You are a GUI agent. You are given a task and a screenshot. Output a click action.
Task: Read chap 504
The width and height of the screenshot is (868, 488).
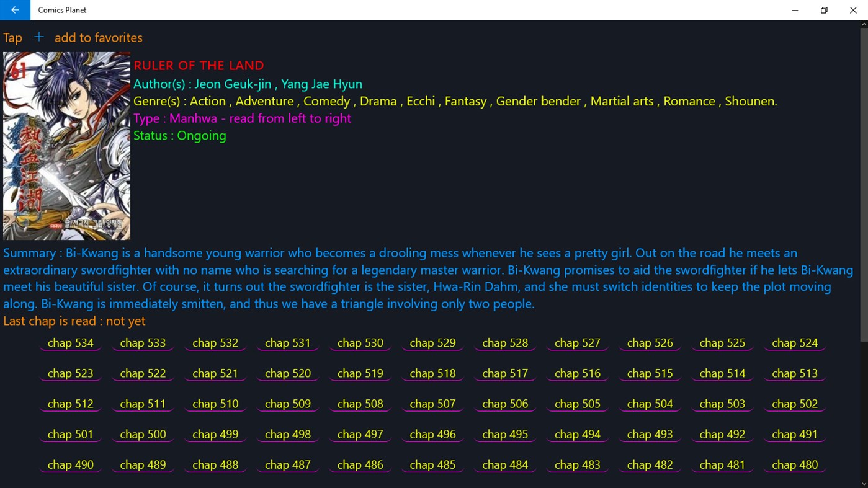tap(650, 404)
